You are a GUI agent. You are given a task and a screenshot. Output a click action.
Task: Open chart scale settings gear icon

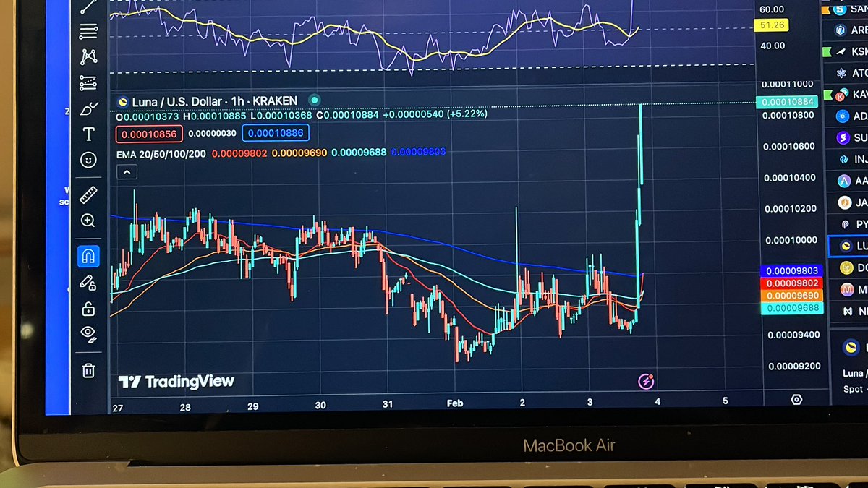(796, 399)
